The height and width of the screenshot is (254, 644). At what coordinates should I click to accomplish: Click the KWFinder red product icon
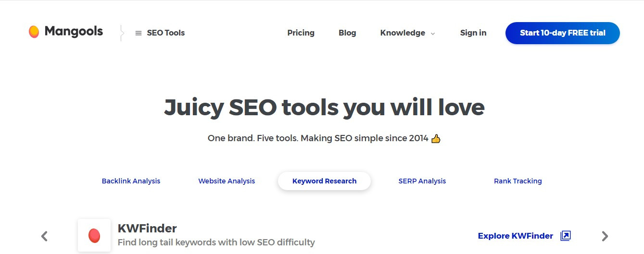coord(94,235)
